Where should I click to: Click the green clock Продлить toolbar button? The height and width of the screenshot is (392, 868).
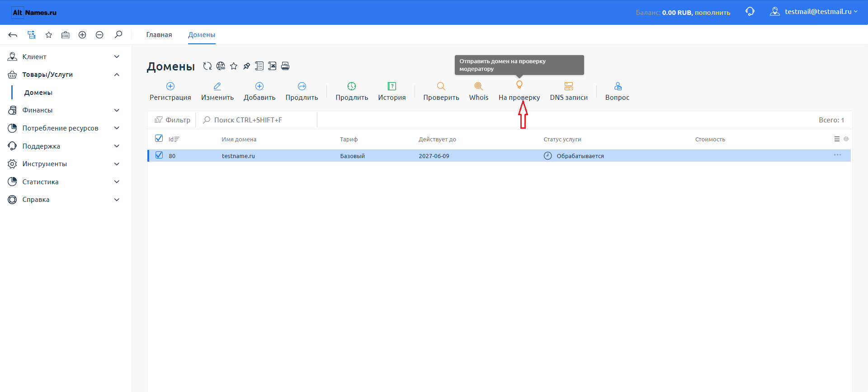(x=352, y=91)
